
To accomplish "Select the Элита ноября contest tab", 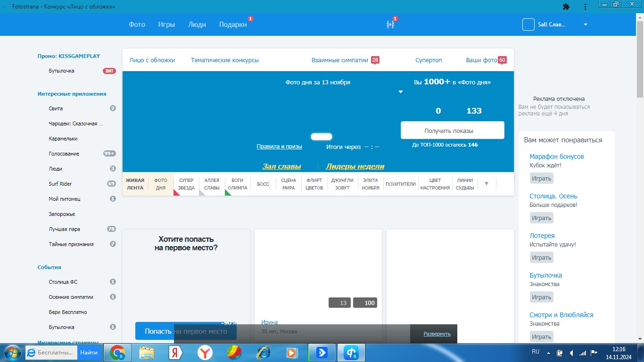I will [371, 184].
